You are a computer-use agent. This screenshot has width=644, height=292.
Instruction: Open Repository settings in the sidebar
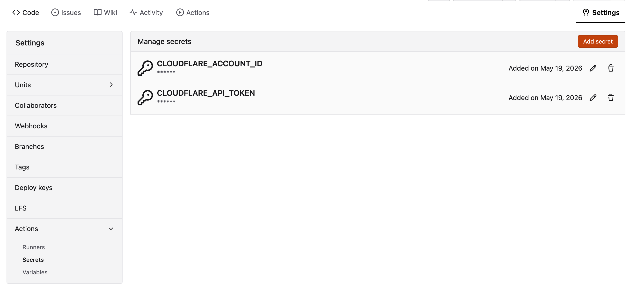coord(65,64)
